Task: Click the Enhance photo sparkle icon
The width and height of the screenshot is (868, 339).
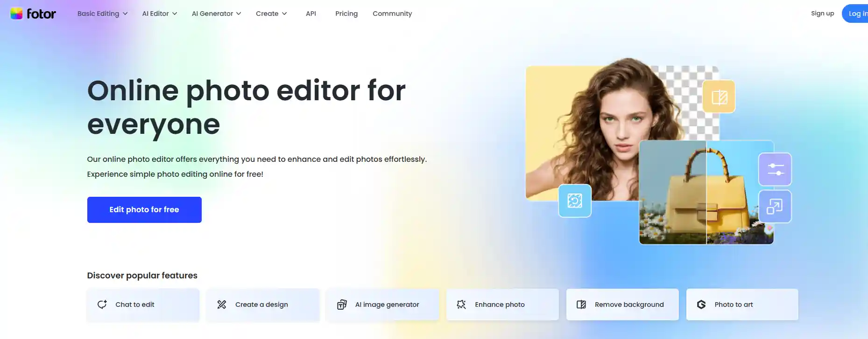Action: (x=461, y=304)
